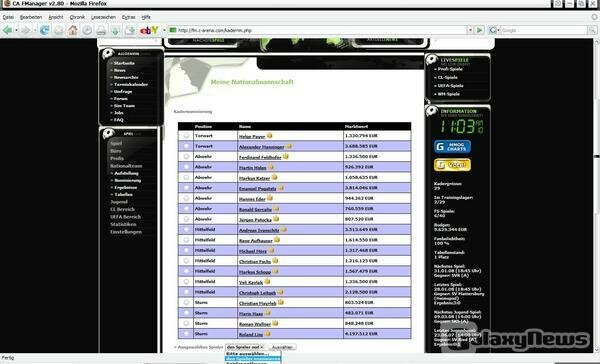The image size is (600, 364).
Task: Click the gold icon beside Christoph Leitgeb
Action: coord(280,292)
